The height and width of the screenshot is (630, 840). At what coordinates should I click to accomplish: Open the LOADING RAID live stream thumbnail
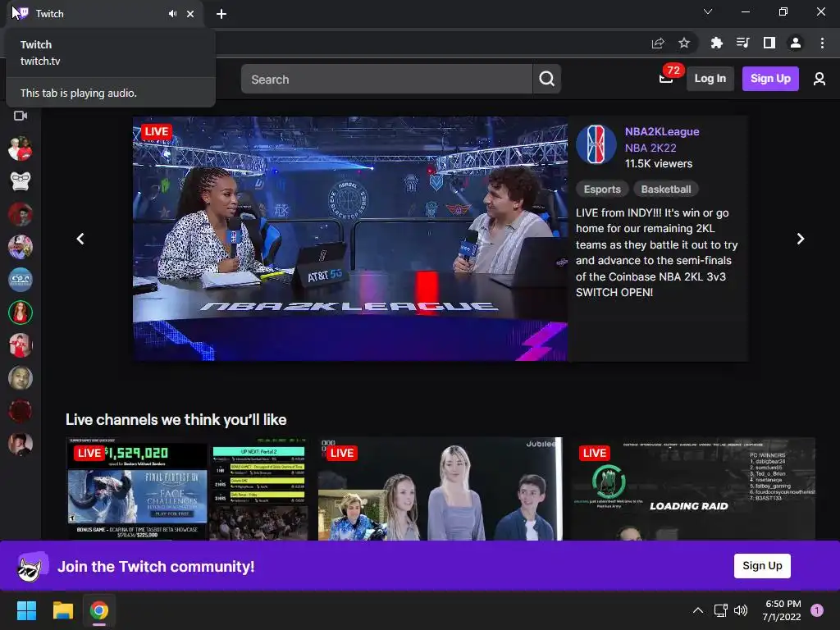click(693, 489)
